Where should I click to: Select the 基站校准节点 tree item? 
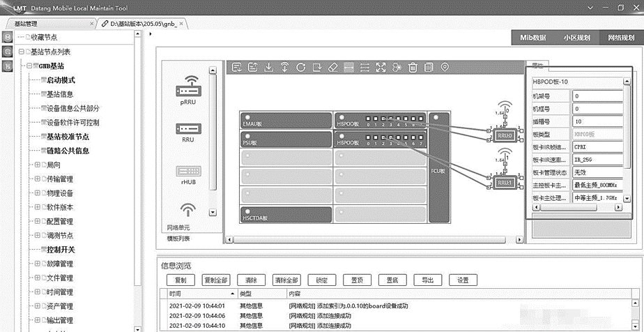coord(68,137)
